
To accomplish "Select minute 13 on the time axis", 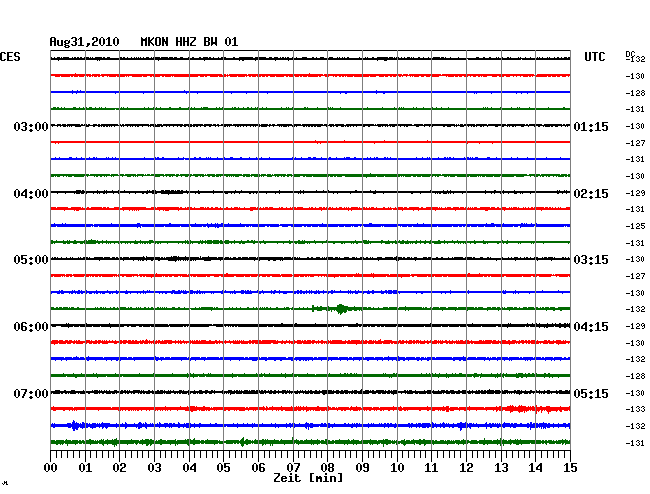I will [501, 467].
